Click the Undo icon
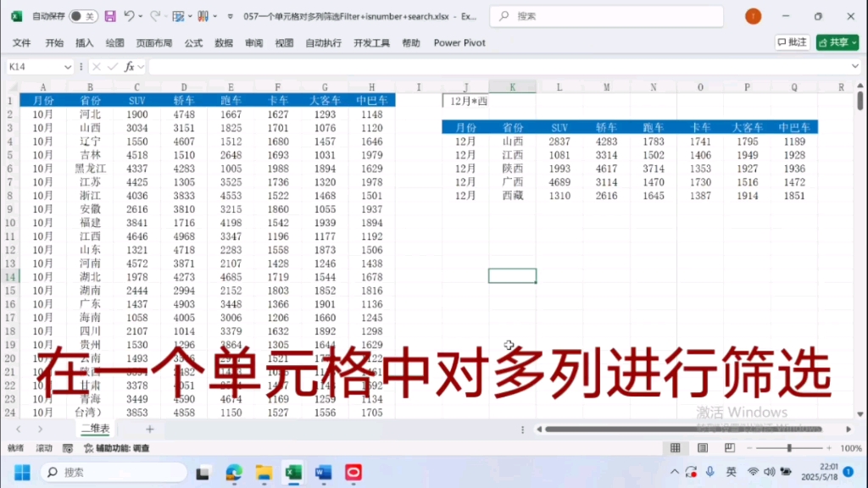The height and width of the screenshot is (488, 868). (x=129, y=15)
